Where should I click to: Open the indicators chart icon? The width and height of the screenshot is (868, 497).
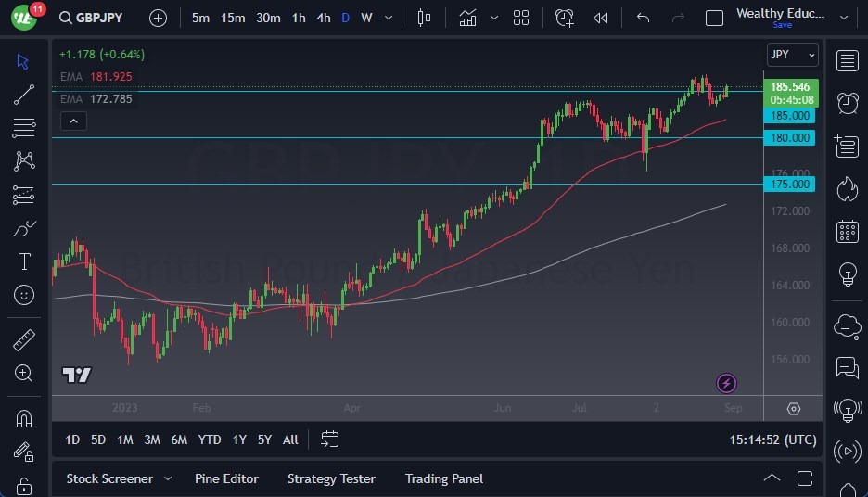point(467,18)
